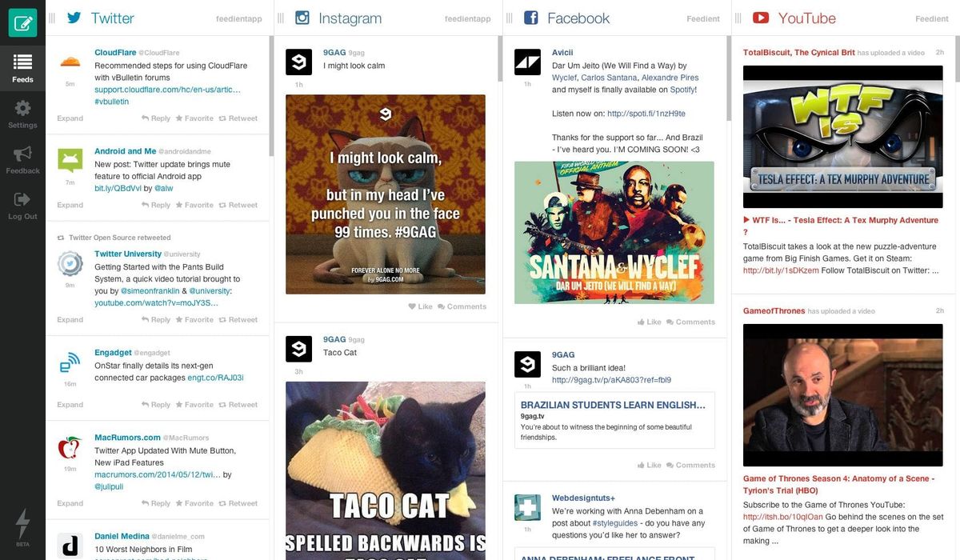The image size is (960, 560).
Task: Grab the Twitter column drag handle
Action: (52, 18)
